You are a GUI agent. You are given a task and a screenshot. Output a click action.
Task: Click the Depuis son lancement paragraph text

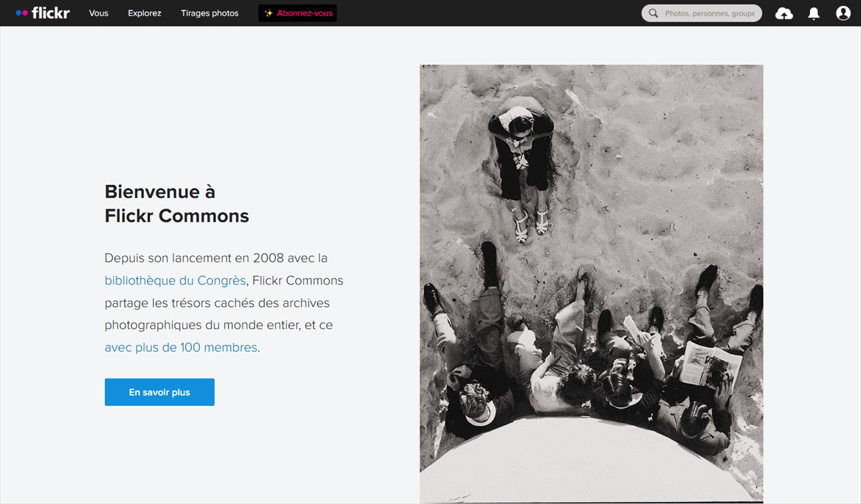click(x=224, y=303)
